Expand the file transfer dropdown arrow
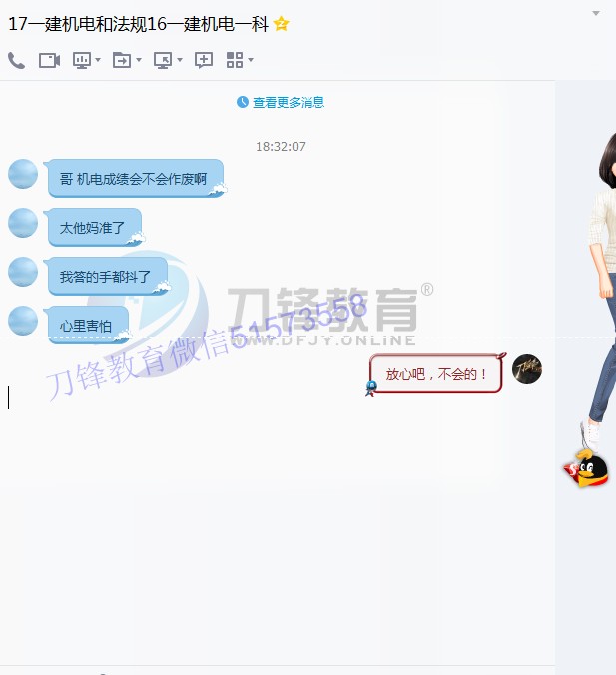 point(138,60)
